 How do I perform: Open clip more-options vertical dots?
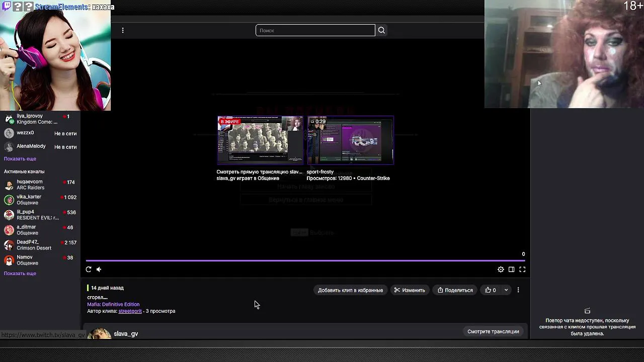(x=518, y=290)
